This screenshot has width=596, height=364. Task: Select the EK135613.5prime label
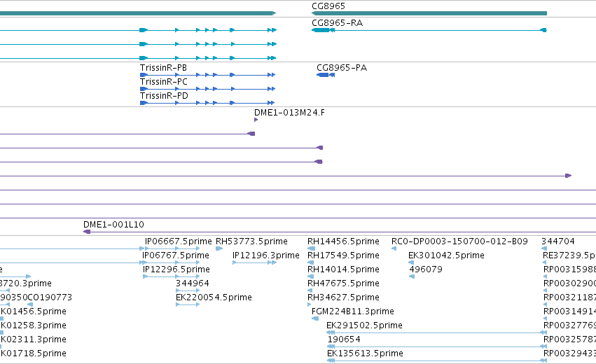(365, 353)
